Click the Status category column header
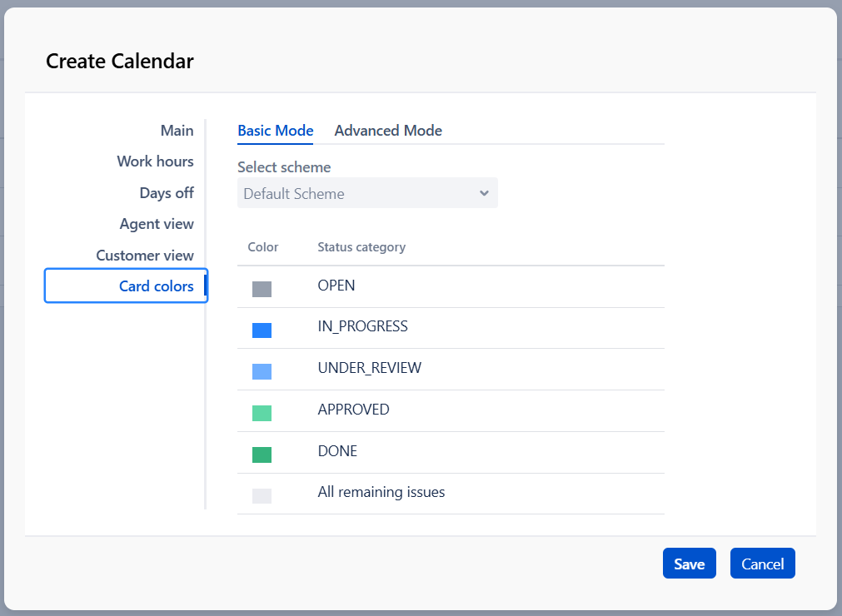Screen dimensions: 842x616 coord(361,247)
